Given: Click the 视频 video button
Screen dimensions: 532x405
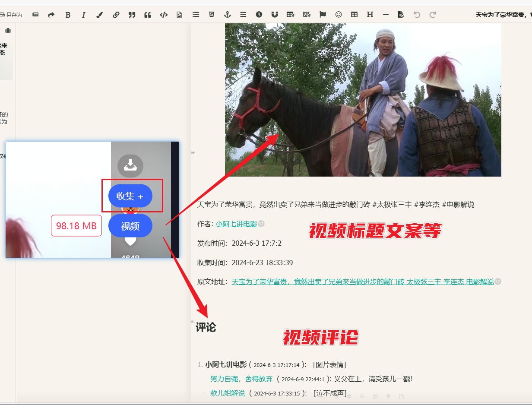Looking at the screenshot, I should click(x=130, y=225).
